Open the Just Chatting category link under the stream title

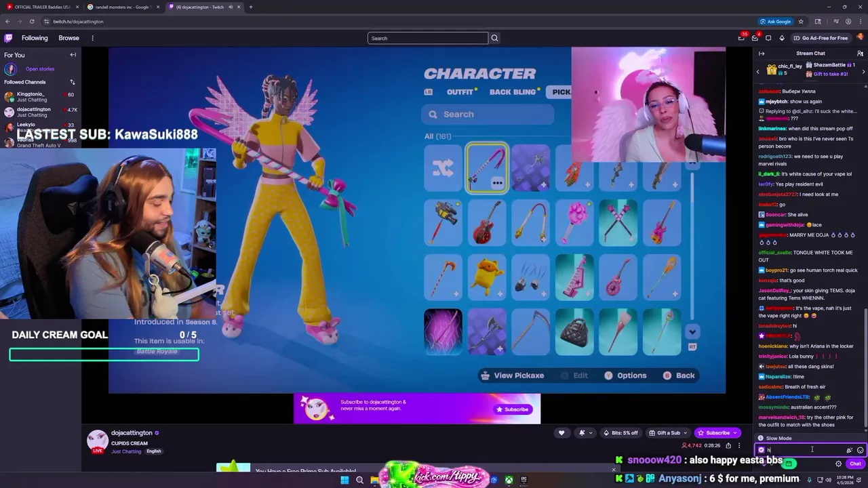126,451
